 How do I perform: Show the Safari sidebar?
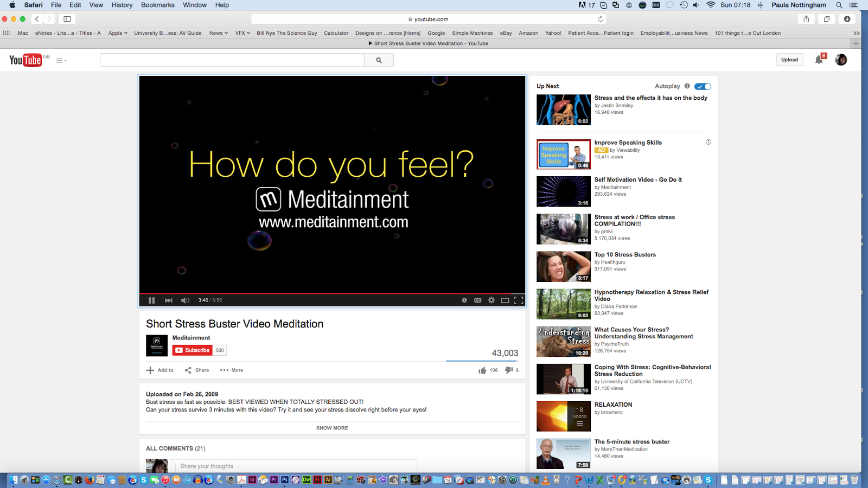pyautogui.click(x=67, y=19)
